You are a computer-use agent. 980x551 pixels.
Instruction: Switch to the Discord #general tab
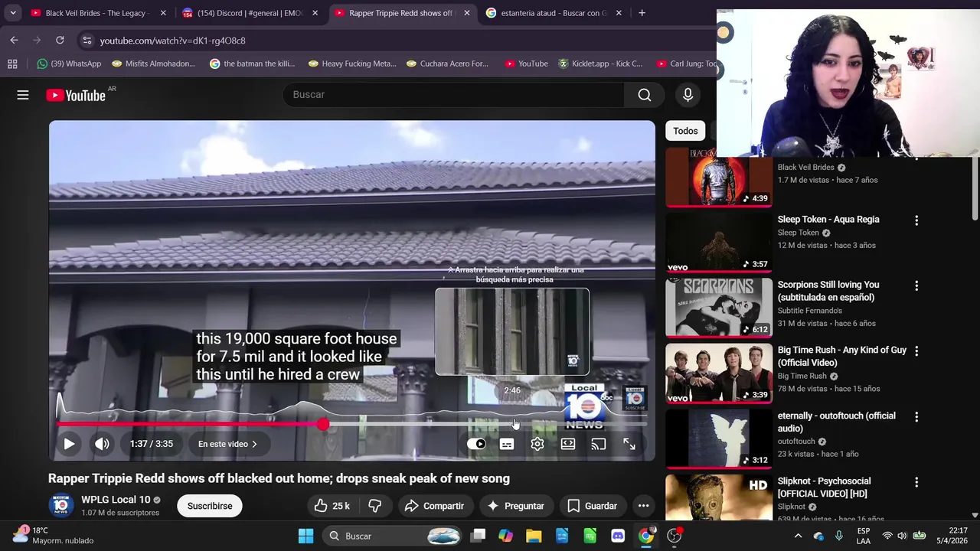250,13
